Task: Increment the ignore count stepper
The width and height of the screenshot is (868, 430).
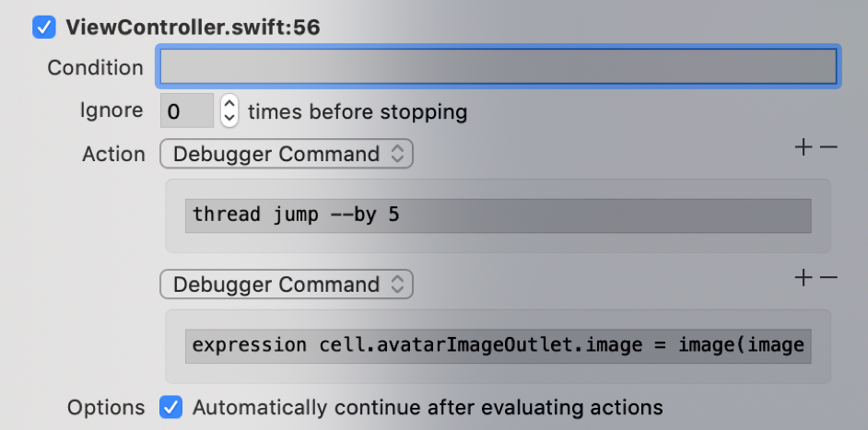Action: [x=229, y=104]
